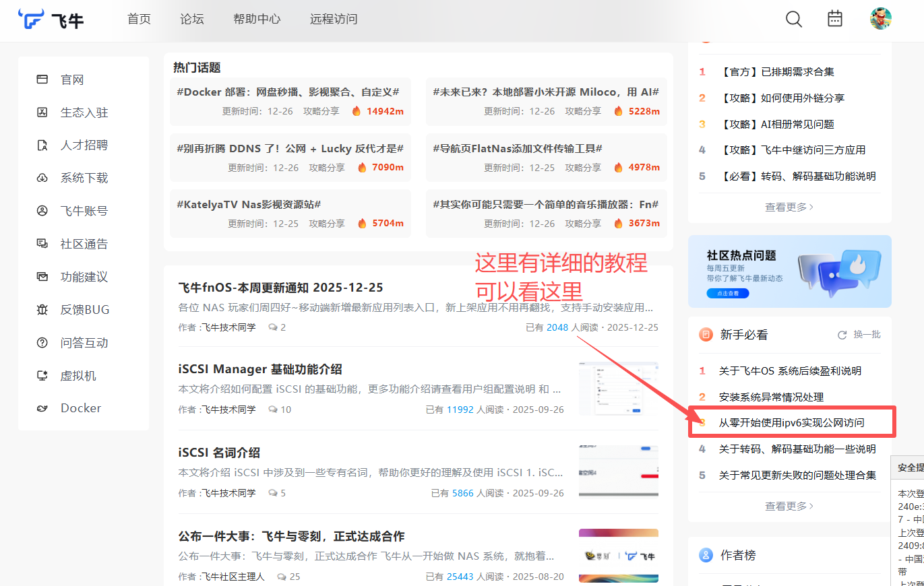Click 点击查看 button on the banner
The height and width of the screenshot is (586, 924).
[728, 293]
